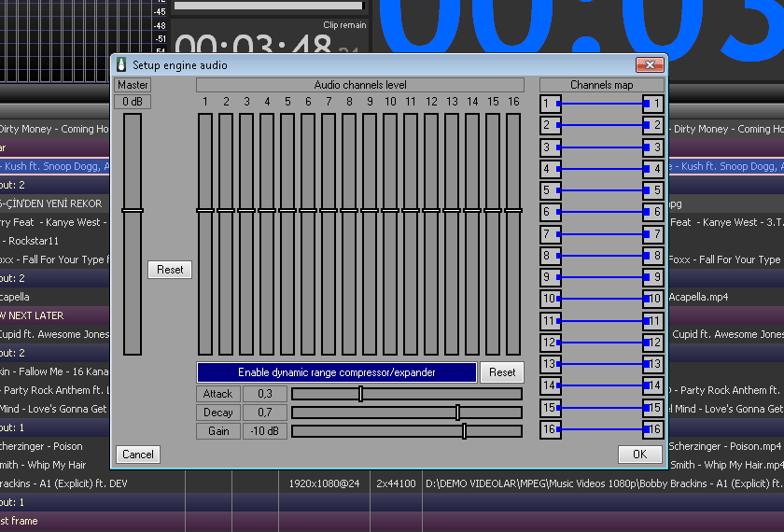Viewport: 784px width, 532px height.
Task: Select the Attack value field showing 0,3
Action: 265,394
